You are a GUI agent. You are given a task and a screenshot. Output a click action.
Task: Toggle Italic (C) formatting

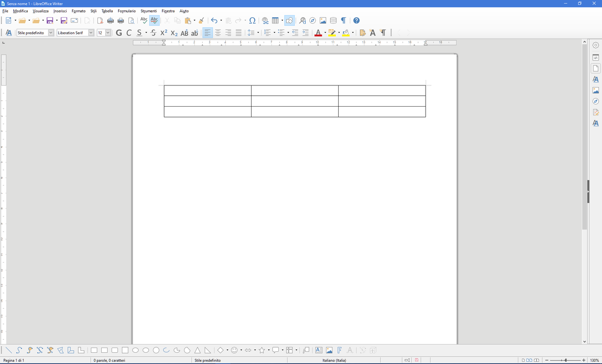click(x=129, y=33)
